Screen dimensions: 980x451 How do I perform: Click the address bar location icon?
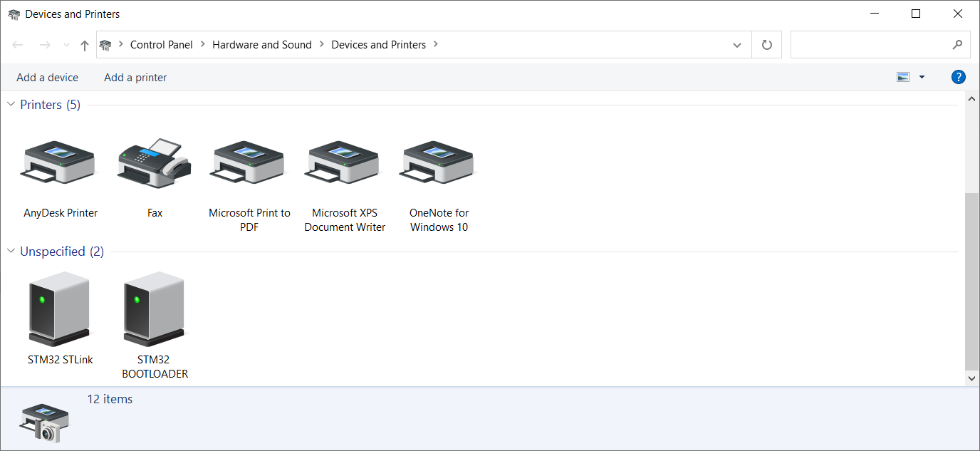coord(106,45)
